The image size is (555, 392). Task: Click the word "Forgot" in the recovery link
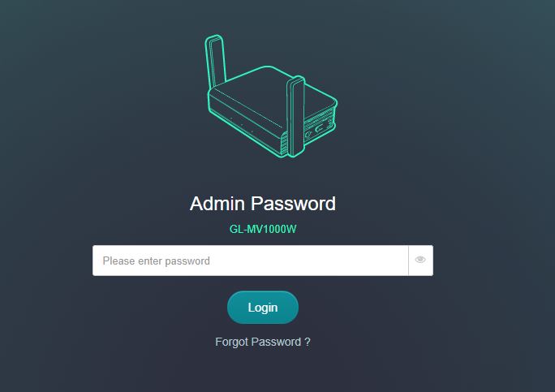(x=231, y=342)
